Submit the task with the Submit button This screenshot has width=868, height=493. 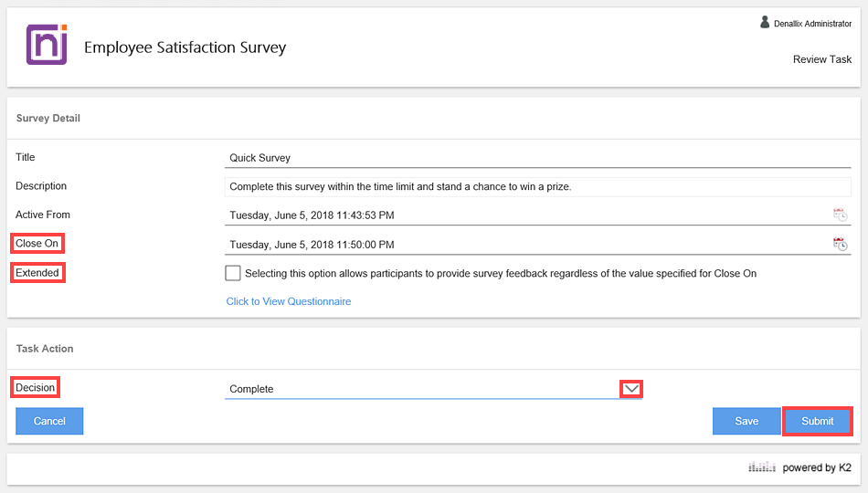coord(817,421)
